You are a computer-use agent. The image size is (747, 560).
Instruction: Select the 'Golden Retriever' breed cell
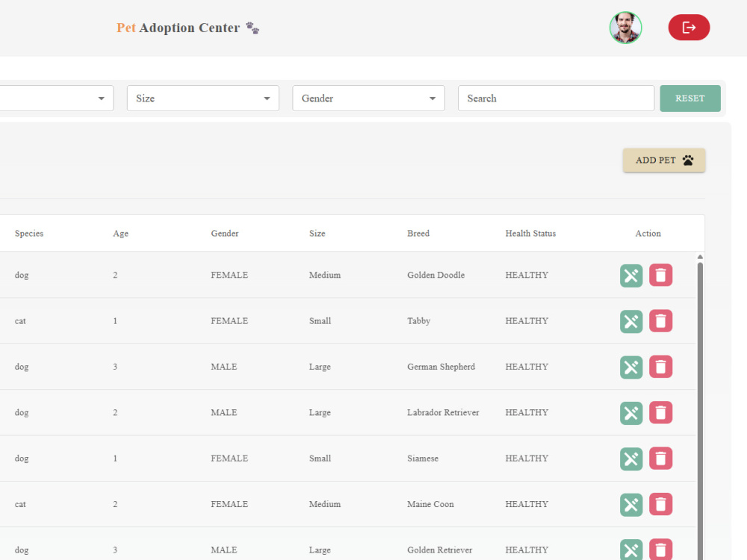click(x=440, y=550)
